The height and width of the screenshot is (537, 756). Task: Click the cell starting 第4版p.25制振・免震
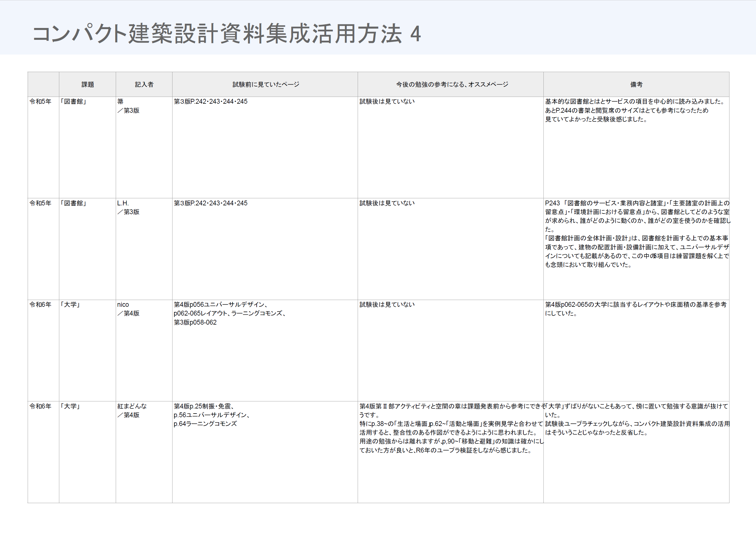(211, 415)
